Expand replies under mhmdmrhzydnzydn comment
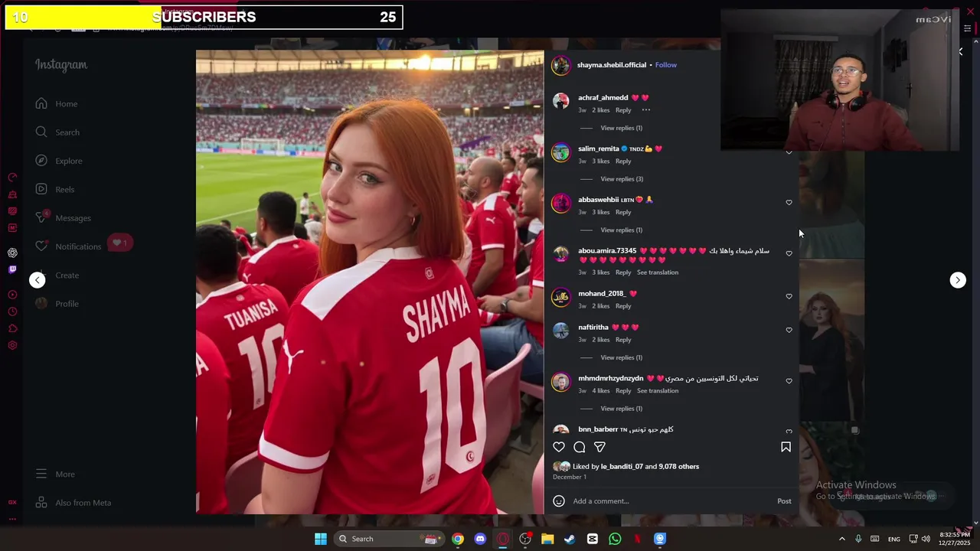This screenshot has height=551, width=980. point(621,409)
